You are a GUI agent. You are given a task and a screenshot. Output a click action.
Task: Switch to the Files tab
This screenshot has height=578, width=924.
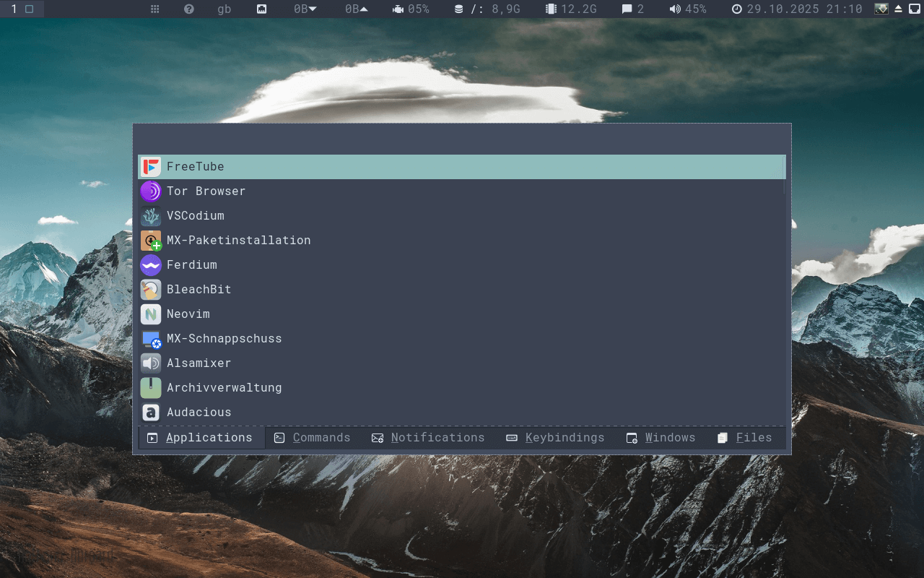[746, 437]
